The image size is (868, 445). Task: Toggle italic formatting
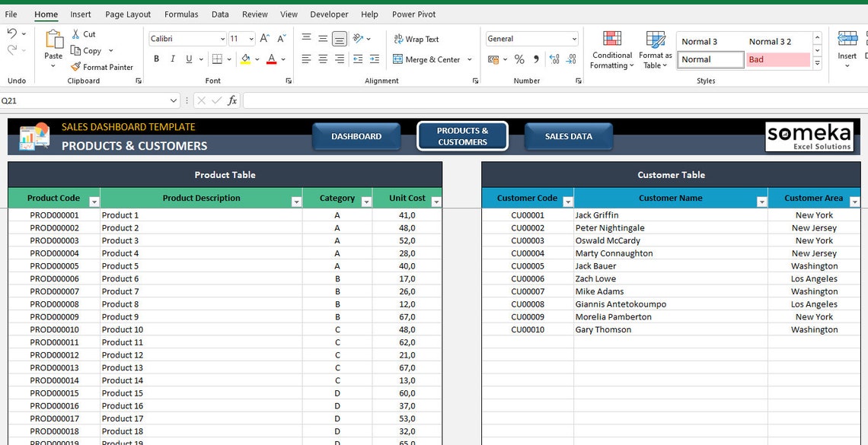(x=172, y=59)
